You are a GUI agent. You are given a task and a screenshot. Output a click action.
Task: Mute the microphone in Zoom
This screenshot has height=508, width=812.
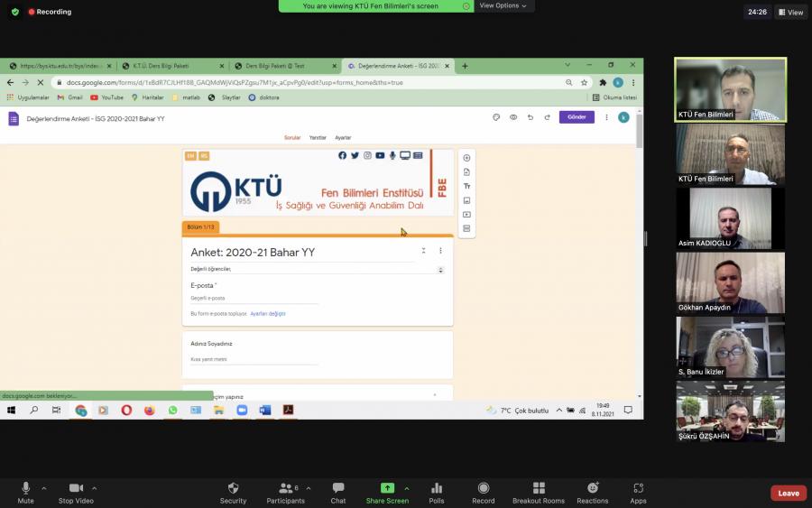[x=25, y=493]
